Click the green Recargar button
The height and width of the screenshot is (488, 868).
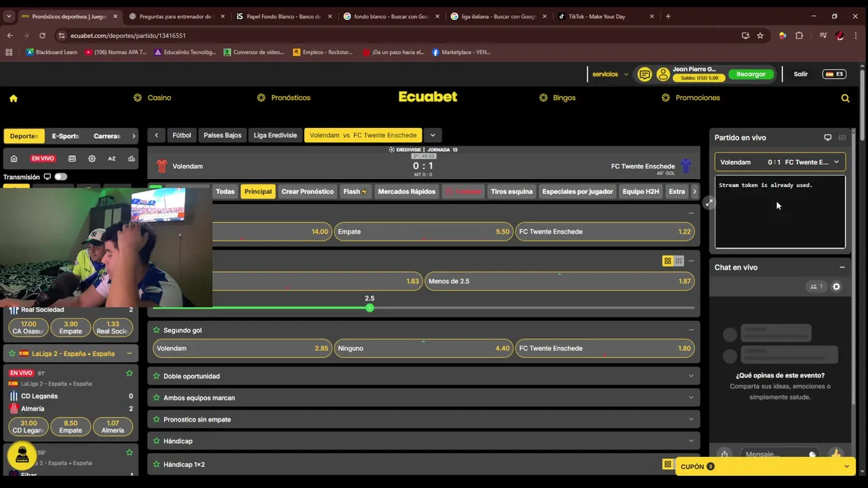click(751, 75)
